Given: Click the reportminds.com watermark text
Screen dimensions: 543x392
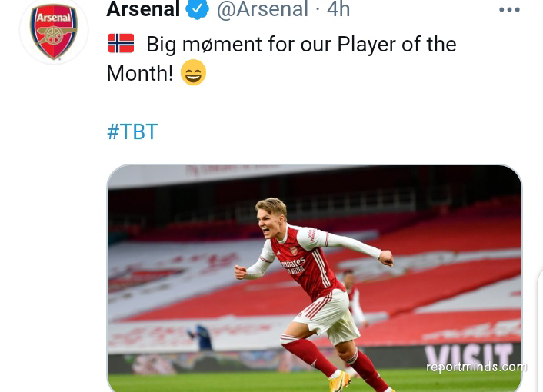Looking at the screenshot, I should pyautogui.click(x=477, y=367).
